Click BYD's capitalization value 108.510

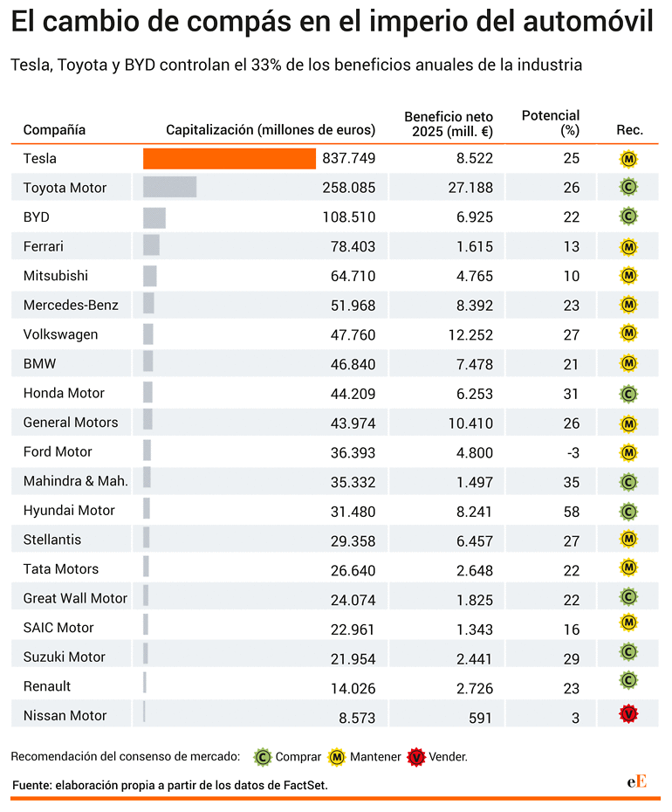[349, 217]
